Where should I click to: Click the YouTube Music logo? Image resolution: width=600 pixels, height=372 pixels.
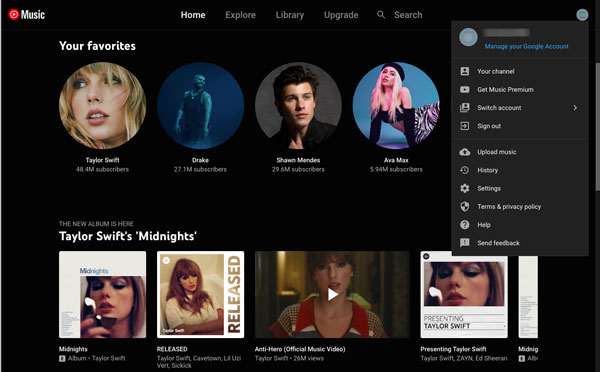(26, 15)
